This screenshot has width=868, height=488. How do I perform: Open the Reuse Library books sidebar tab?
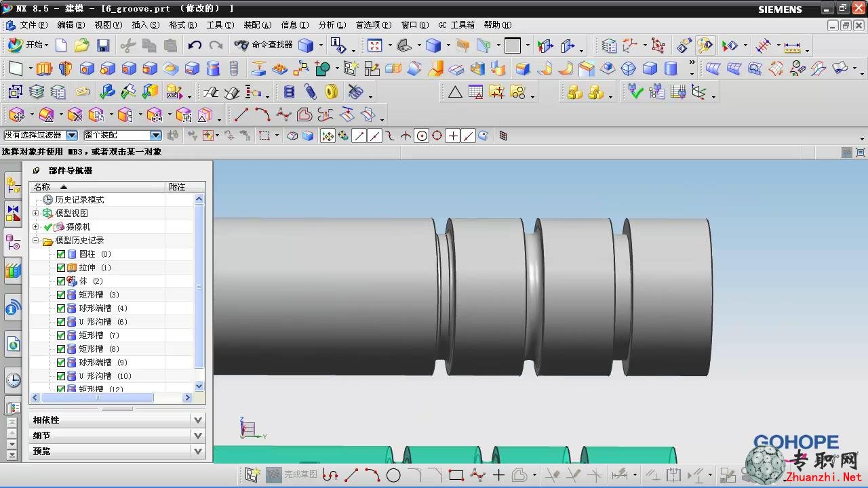click(14, 271)
